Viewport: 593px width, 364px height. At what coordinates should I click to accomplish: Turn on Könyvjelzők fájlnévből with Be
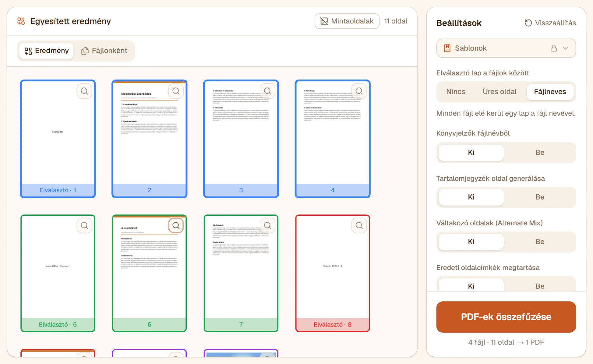[540, 153]
